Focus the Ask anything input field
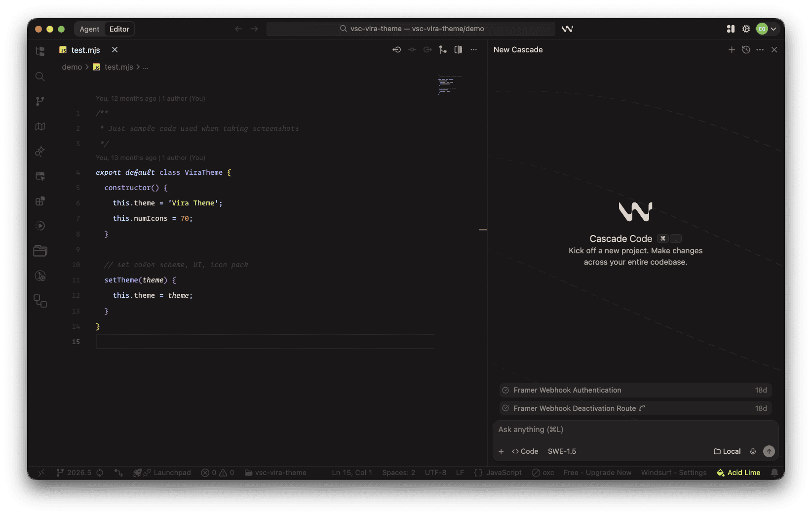The width and height of the screenshot is (812, 516). tap(635, 430)
